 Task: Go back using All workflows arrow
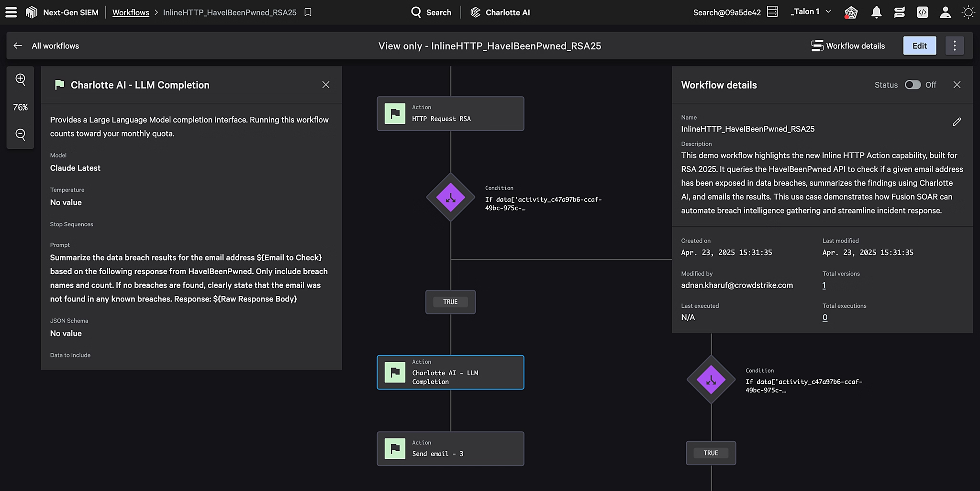(18, 46)
